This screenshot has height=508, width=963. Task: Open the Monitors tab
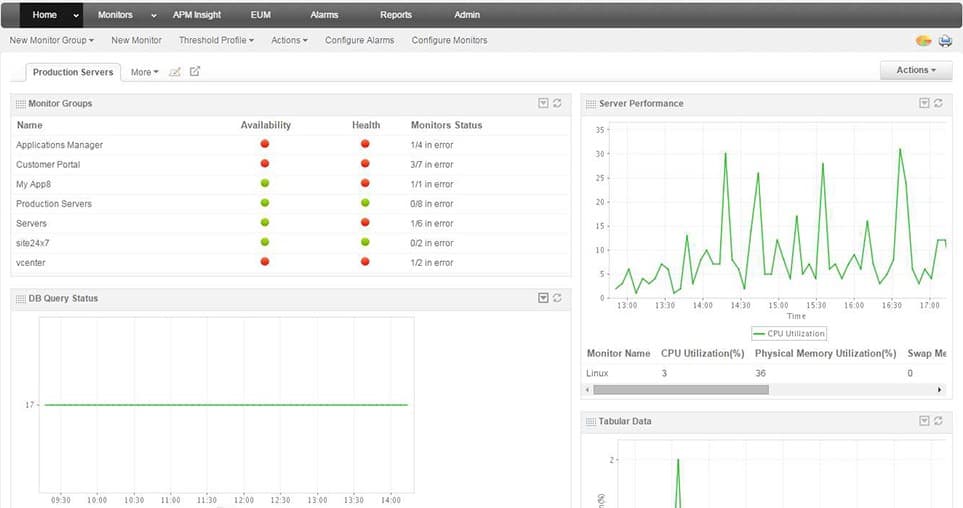tap(115, 15)
